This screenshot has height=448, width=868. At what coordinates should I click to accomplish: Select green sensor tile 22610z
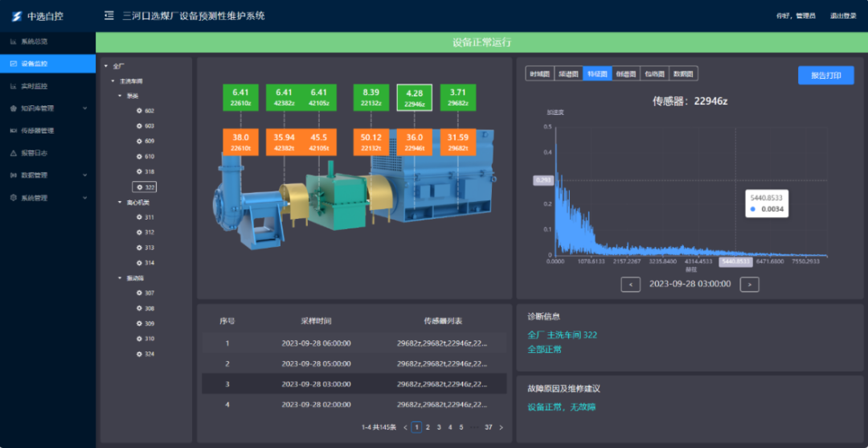[x=241, y=97]
